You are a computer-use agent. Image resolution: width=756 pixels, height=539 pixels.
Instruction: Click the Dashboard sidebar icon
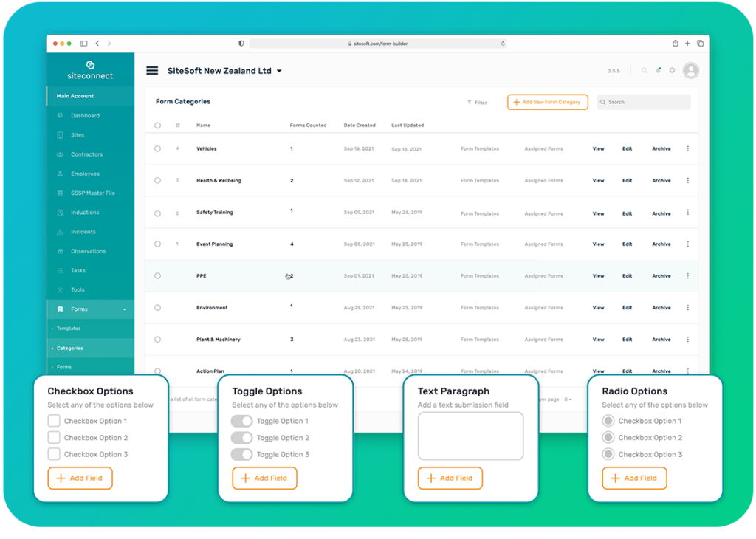61,116
